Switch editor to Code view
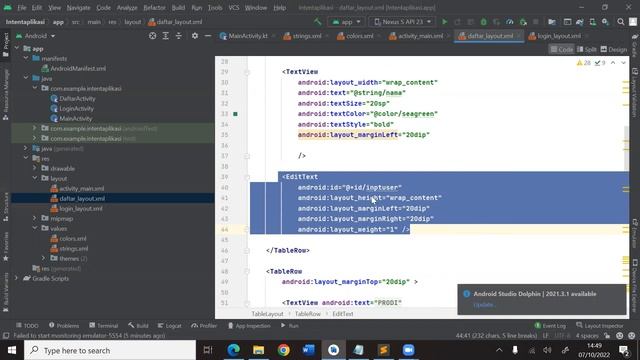 pos(562,49)
